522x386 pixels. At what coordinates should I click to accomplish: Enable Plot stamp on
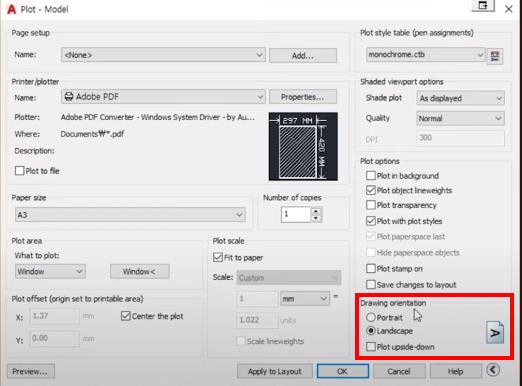pyautogui.click(x=371, y=269)
